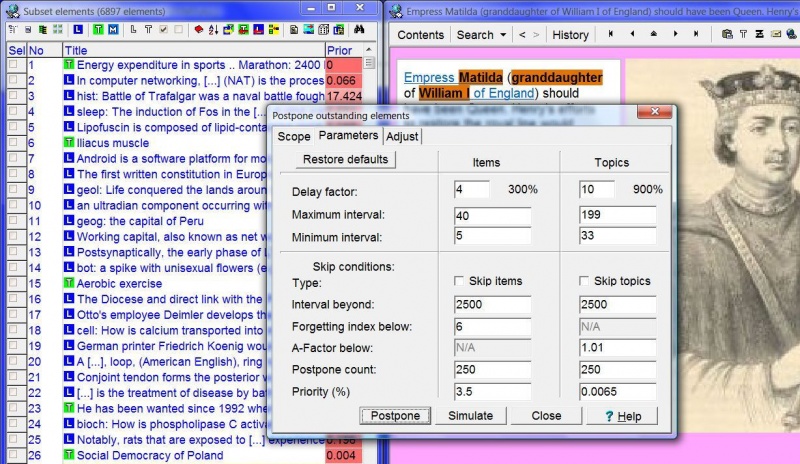Click the Title column header
Image resolution: width=800 pixels, height=464 pixels.
point(194,50)
